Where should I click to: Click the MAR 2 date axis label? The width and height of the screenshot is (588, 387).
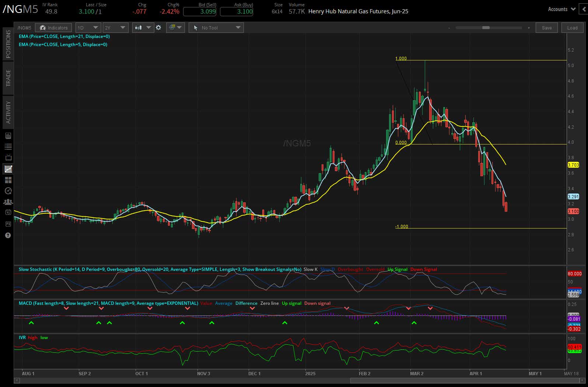point(417,373)
